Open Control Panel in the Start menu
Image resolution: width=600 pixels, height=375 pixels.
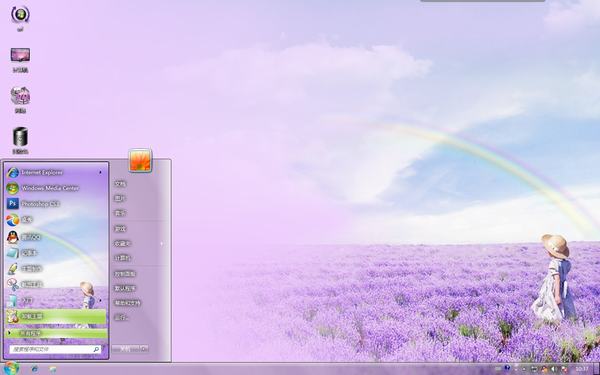coord(125,274)
